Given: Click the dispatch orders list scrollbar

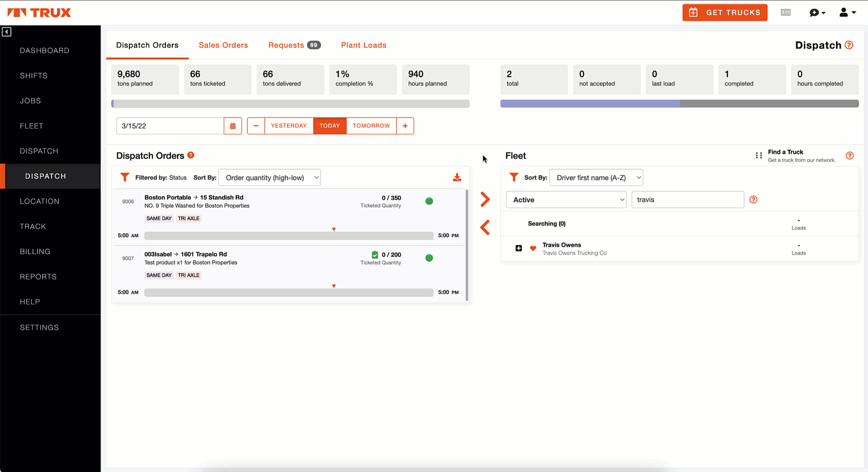Looking at the screenshot, I should point(467,245).
